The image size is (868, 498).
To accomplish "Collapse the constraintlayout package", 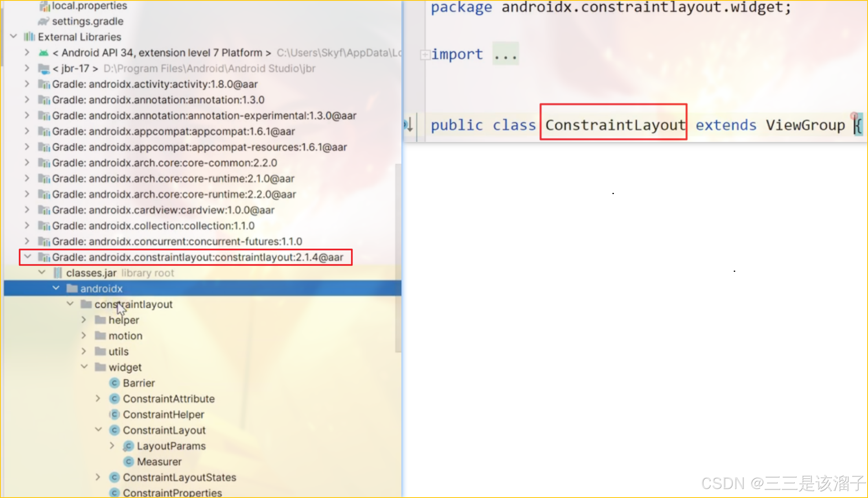I will (x=70, y=304).
